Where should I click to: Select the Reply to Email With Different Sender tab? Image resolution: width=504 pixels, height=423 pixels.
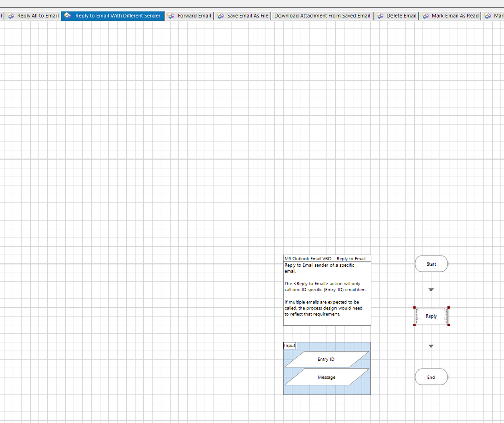click(113, 16)
